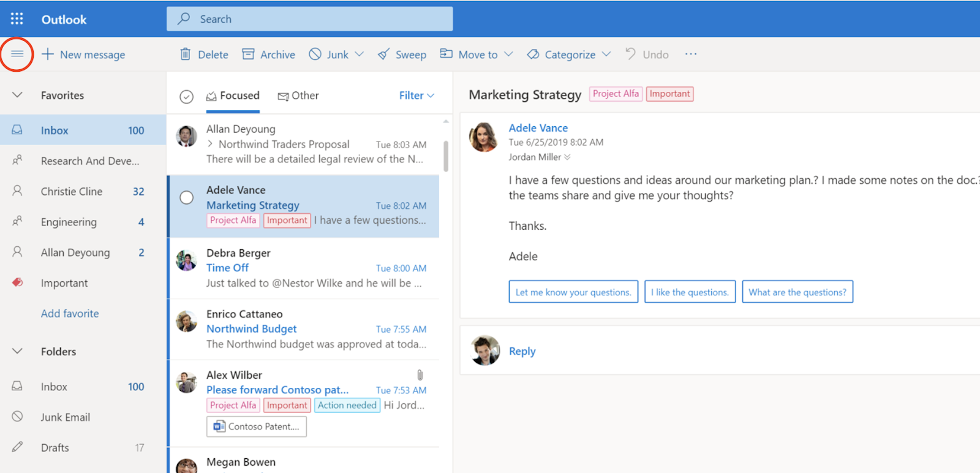The width and height of the screenshot is (980, 473).
Task: Click the search magnifier icon
Action: point(183,19)
